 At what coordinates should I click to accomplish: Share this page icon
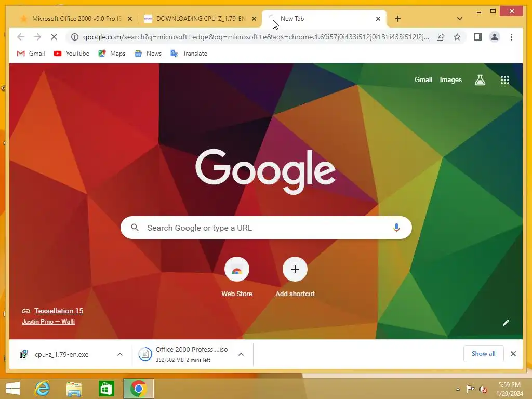441,37
